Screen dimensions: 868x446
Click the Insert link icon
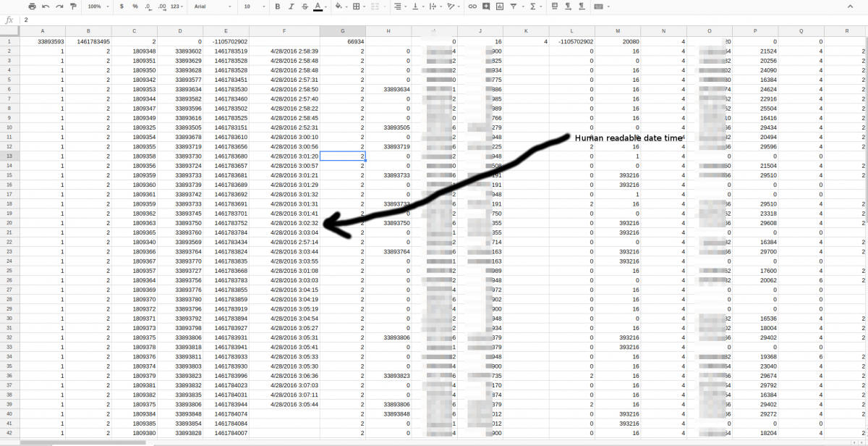(x=472, y=6)
